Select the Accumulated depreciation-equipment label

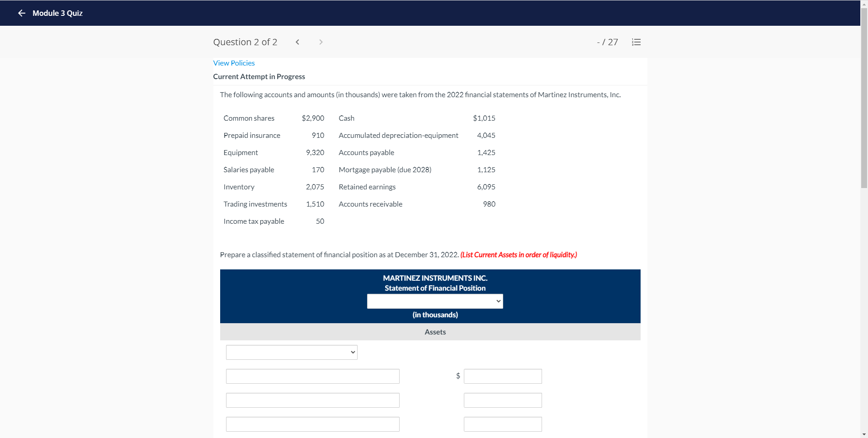[x=398, y=135]
